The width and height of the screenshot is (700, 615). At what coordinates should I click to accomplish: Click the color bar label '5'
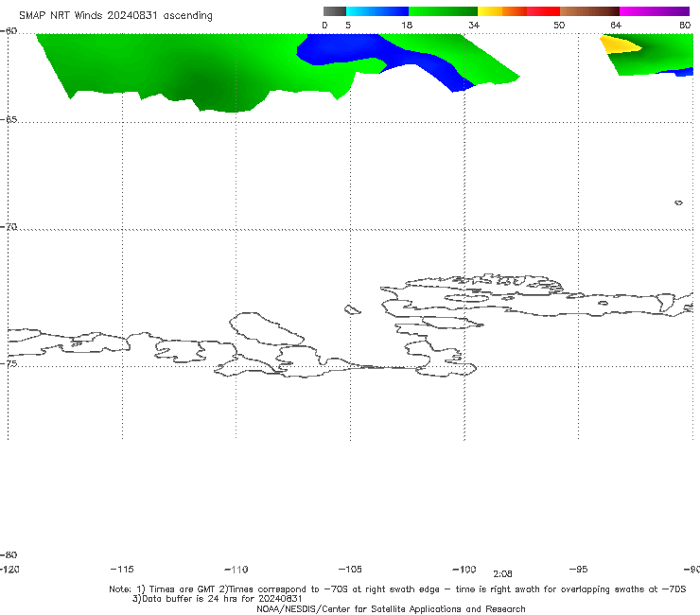pos(348,25)
